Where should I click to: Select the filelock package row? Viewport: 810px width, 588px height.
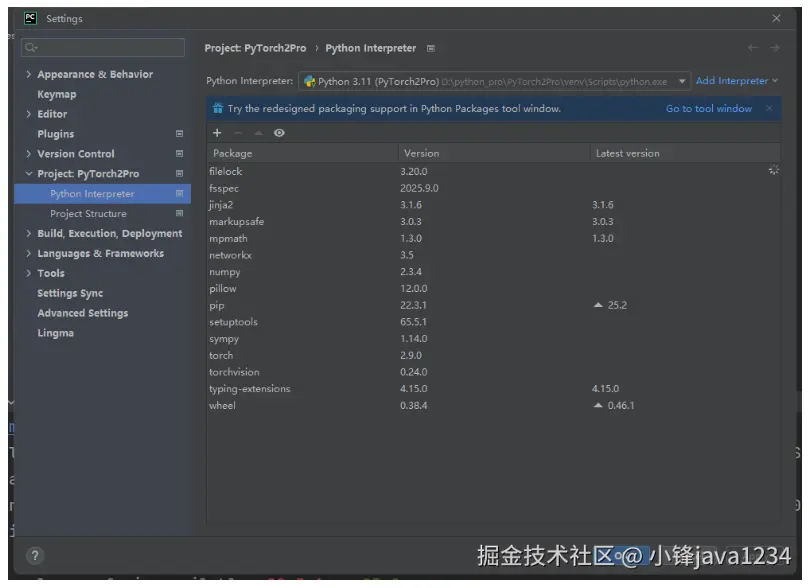point(493,171)
